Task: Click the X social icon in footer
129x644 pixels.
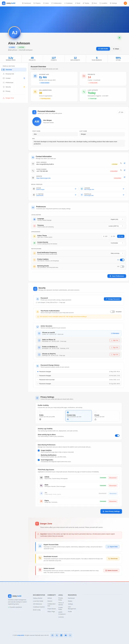Action: click(x=57, y=635)
